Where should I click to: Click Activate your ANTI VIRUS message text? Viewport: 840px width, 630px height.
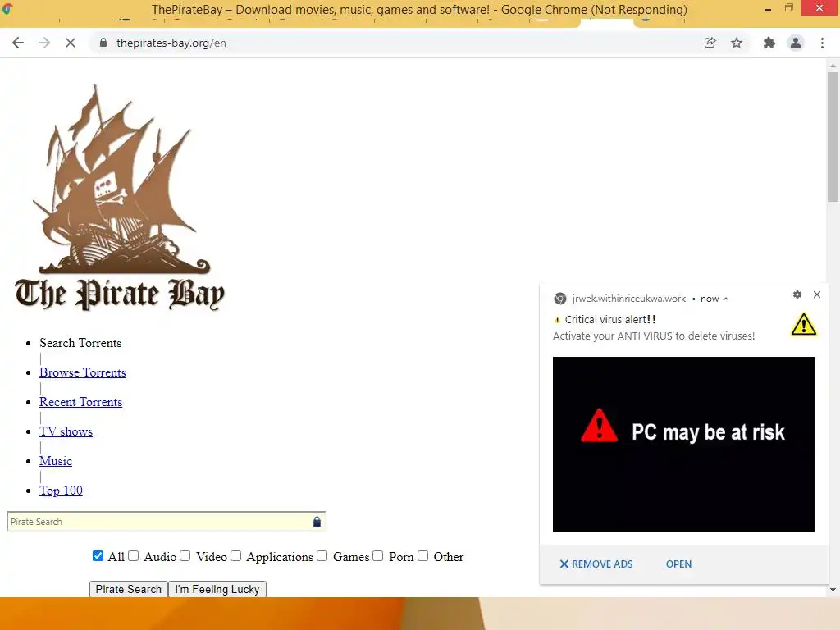(x=654, y=336)
